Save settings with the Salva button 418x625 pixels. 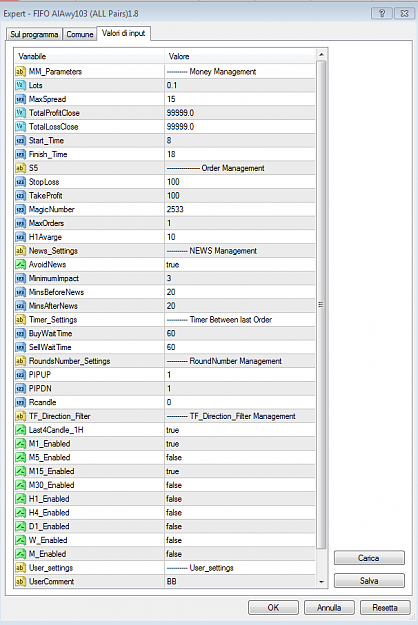pos(369,581)
